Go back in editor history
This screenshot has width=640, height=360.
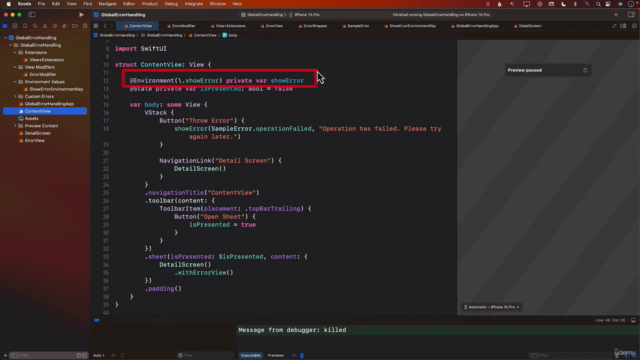(x=105, y=26)
